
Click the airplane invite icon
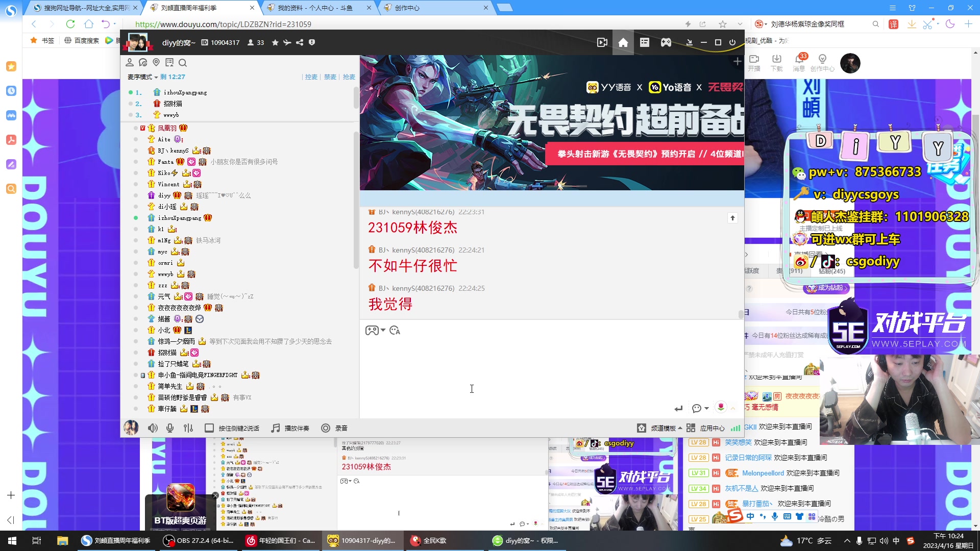point(287,42)
